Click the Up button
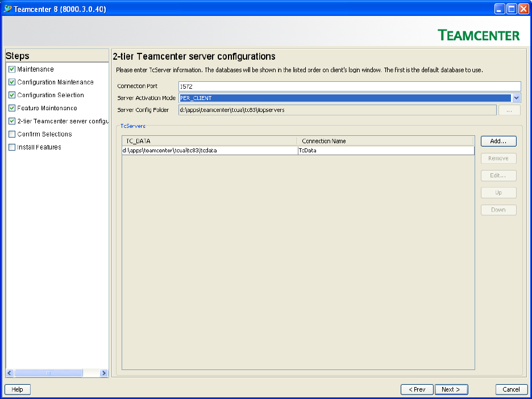Image resolution: width=532 pixels, height=399 pixels. (498, 193)
